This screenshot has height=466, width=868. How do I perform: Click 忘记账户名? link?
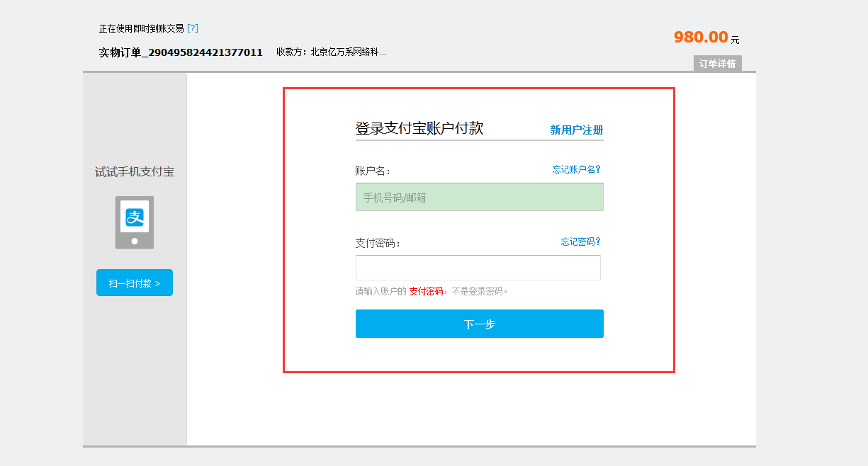577,169
